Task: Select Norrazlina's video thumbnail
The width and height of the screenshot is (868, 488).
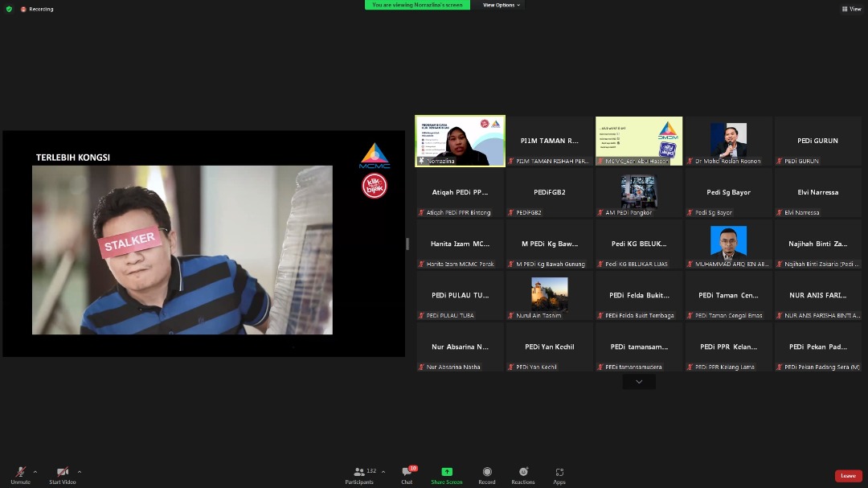Action: click(460, 141)
